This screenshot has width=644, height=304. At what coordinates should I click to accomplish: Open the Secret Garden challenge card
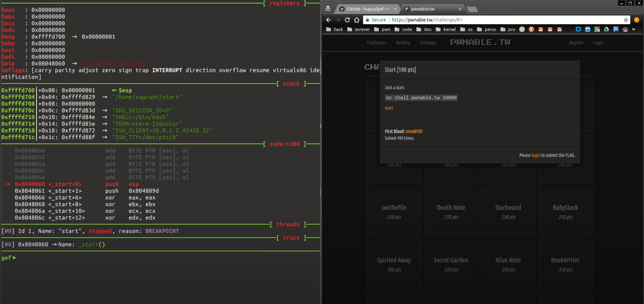pos(451,264)
